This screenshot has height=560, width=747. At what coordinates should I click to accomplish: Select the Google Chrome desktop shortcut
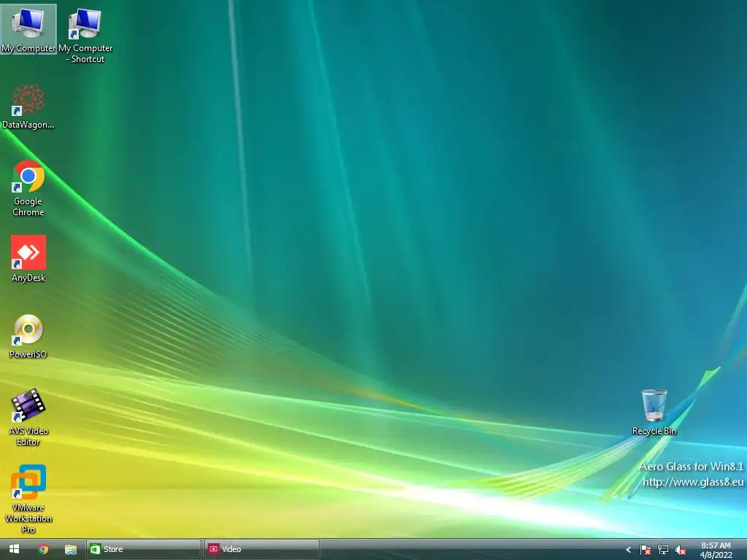tap(28, 188)
